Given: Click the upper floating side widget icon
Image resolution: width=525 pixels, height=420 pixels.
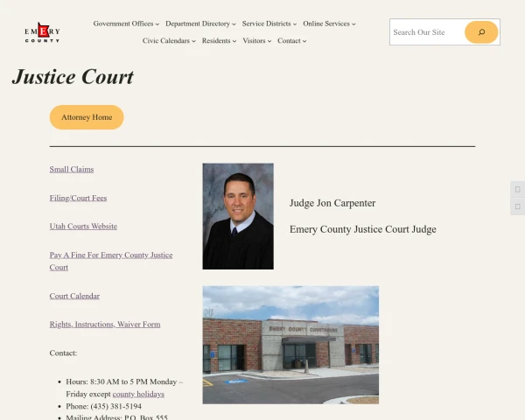Looking at the screenshot, I should tap(518, 190).
